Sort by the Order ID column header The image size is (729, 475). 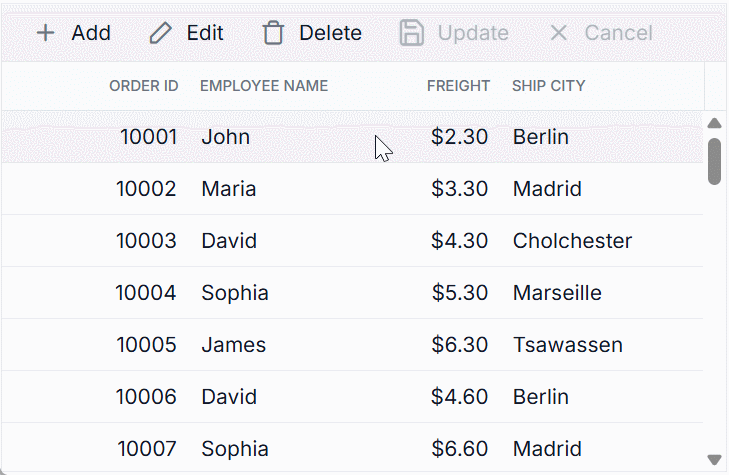(144, 86)
